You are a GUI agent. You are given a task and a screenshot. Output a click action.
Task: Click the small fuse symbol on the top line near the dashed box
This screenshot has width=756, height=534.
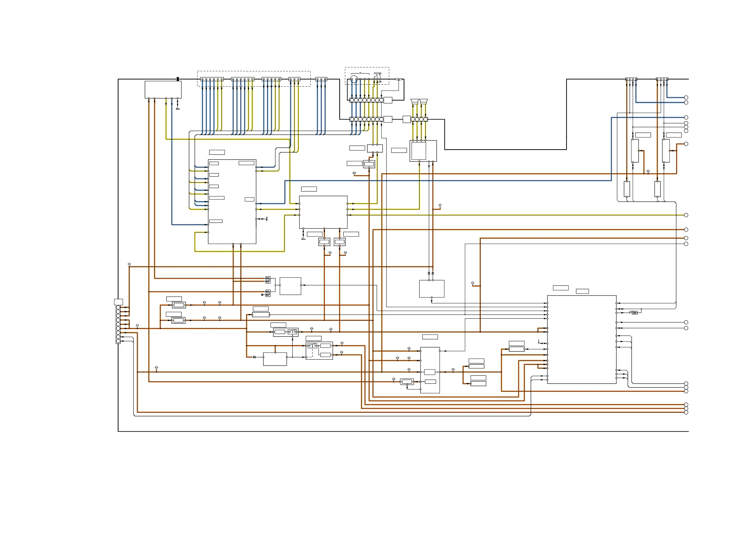[398, 79]
